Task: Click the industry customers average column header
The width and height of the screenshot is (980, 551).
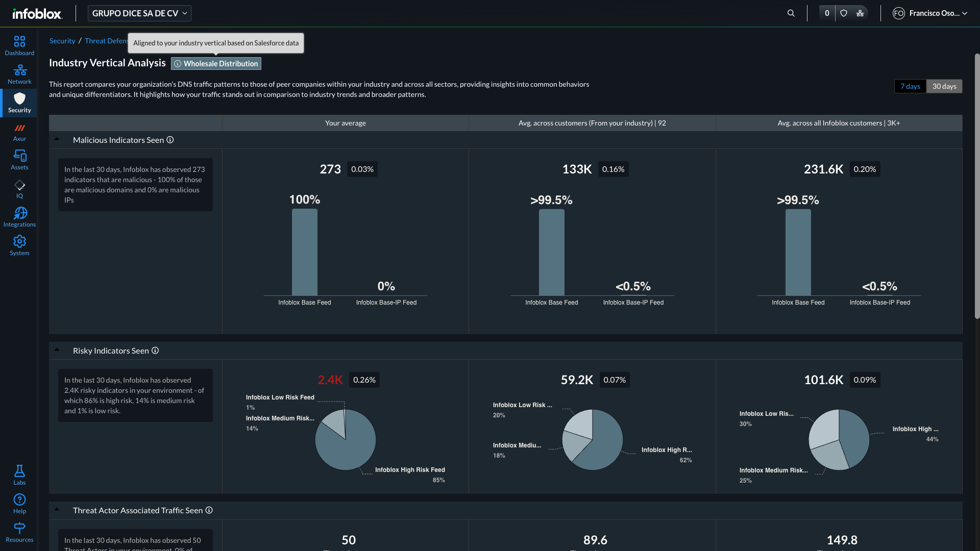Action: click(x=592, y=123)
